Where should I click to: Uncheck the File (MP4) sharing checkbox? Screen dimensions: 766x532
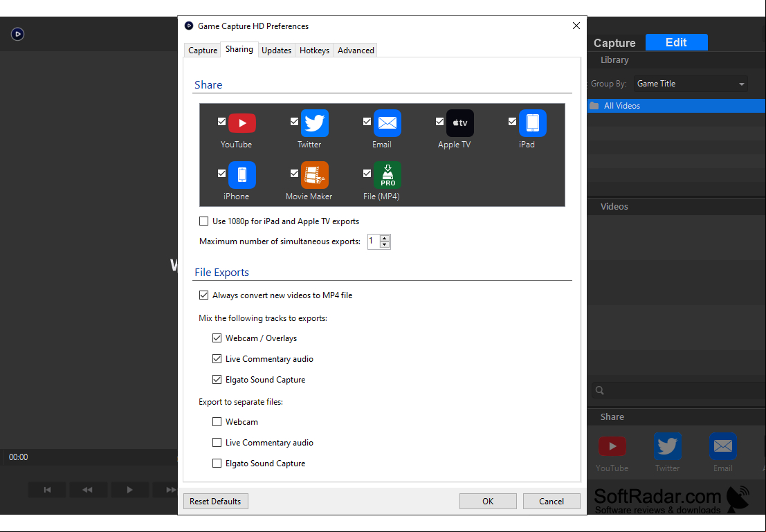coord(367,174)
